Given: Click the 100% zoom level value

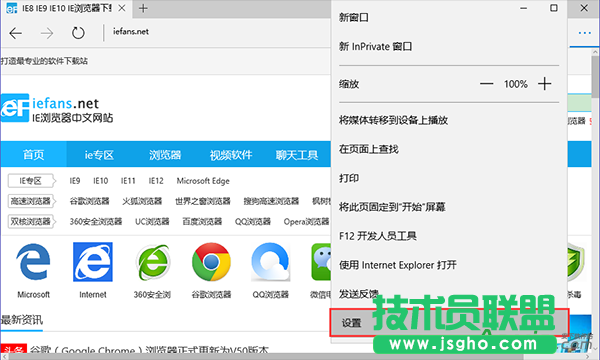Looking at the screenshot, I should 515,84.
